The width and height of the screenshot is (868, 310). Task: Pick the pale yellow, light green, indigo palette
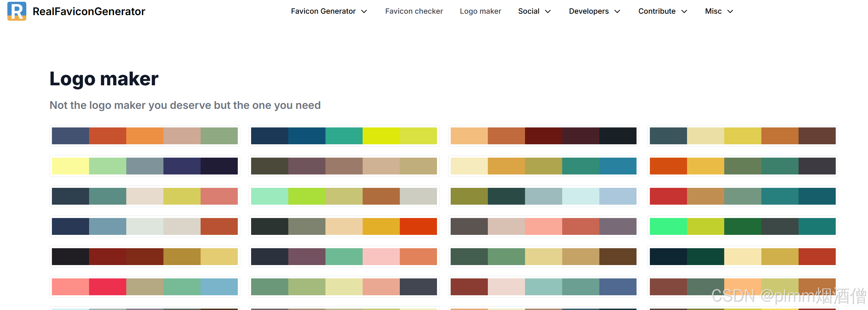coord(145,166)
